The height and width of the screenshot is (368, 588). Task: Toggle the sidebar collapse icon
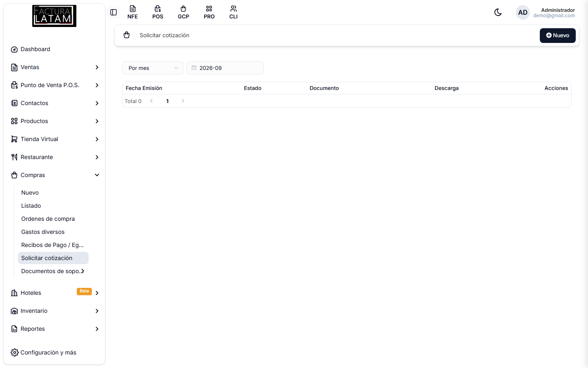tap(114, 12)
